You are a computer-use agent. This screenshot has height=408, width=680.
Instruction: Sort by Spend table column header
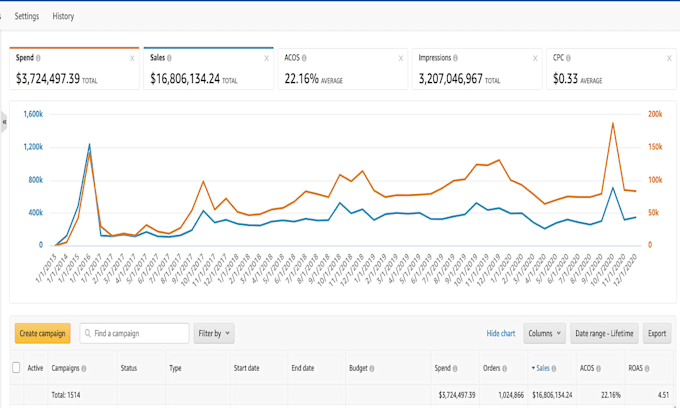443,368
